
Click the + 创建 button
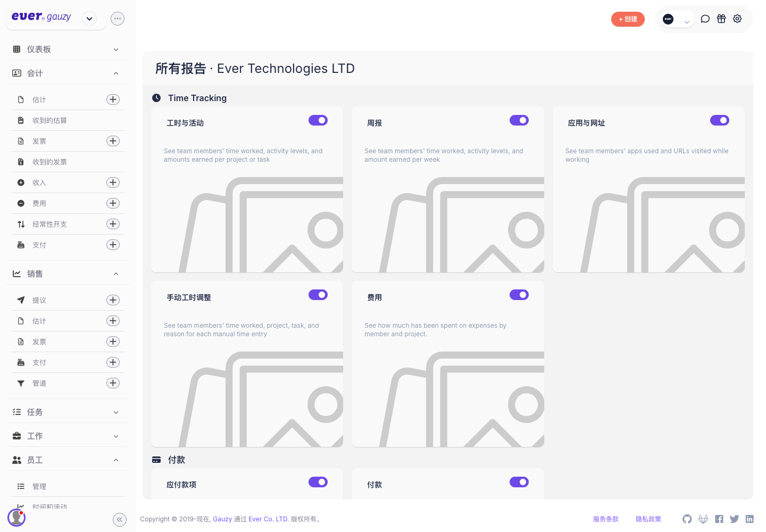[x=628, y=19]
